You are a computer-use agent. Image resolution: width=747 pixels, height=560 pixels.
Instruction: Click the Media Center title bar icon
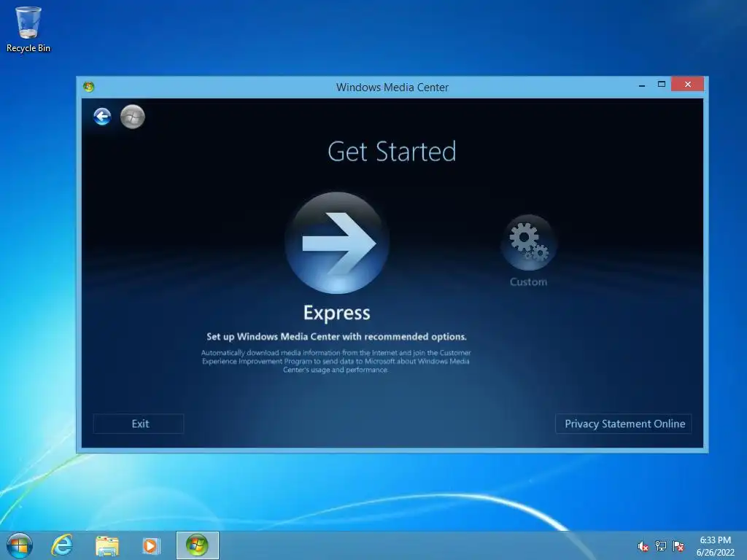coord(88,87)
